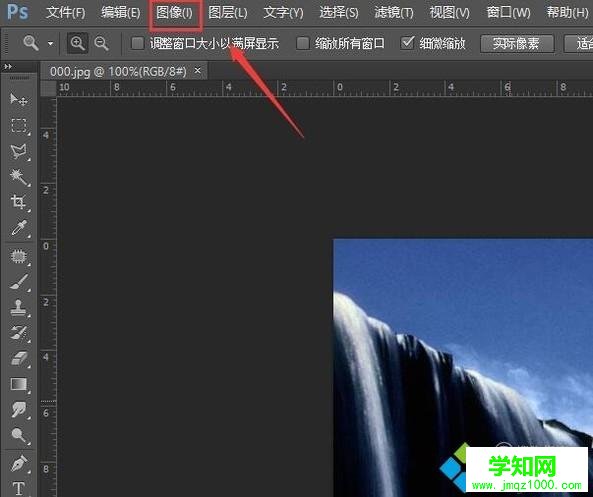Click the waterfall image on canvas

click(x=463, y=368)
